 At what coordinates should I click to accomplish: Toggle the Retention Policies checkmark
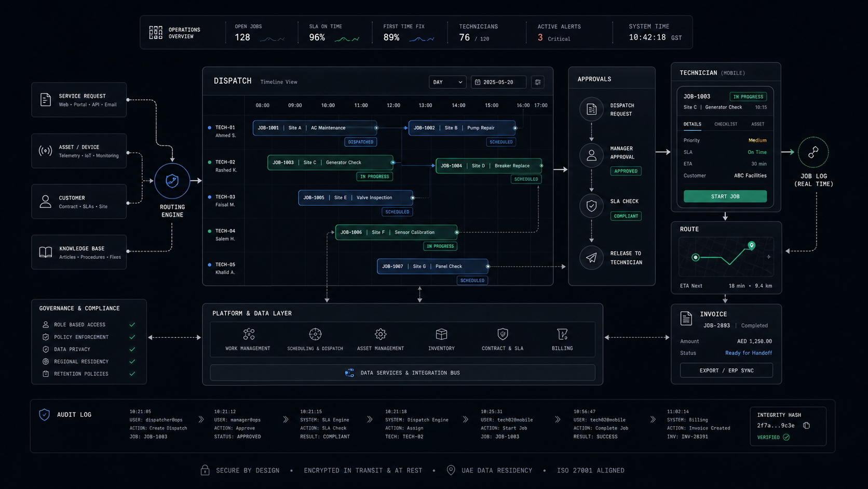tap(132, 374)
